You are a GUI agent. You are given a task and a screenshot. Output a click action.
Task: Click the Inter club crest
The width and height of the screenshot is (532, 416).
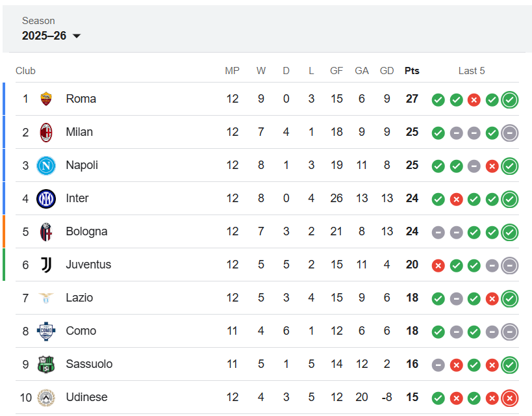46,198
